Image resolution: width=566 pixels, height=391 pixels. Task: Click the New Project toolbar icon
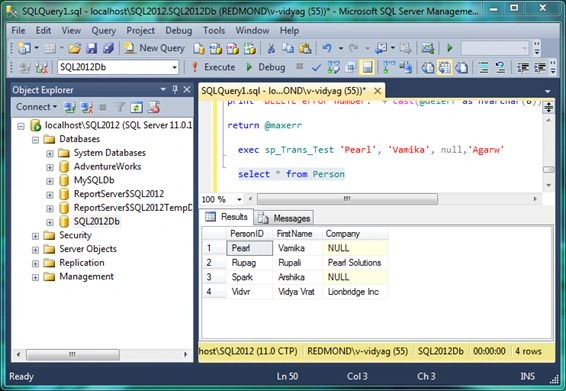tap(24, 48)
